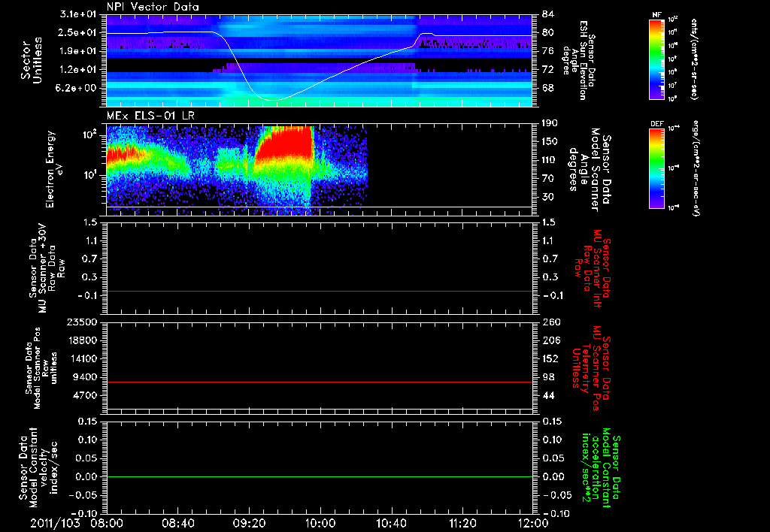Screen dimensions: 770x532
Task: Click the 08:40 time tick label
Action: tap(178, 523)
